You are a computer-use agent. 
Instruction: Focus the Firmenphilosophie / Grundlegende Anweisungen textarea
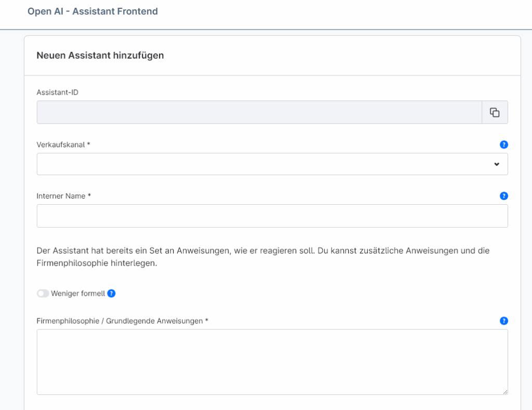(x=272, y=362)
